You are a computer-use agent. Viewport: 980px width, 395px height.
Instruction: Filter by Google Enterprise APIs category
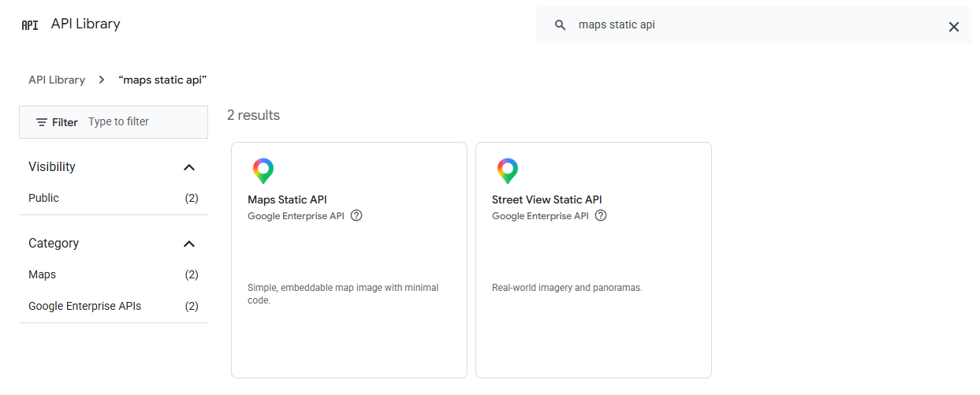(114, 306)
